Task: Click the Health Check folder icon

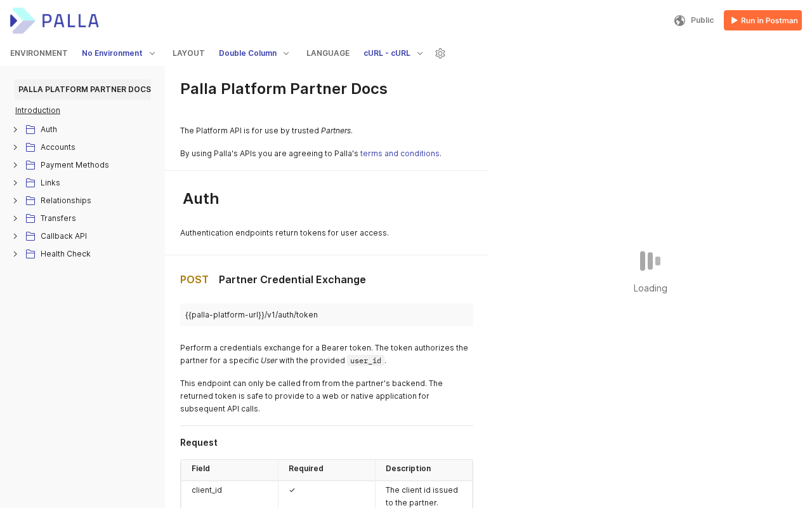Action: pos(30,254)
